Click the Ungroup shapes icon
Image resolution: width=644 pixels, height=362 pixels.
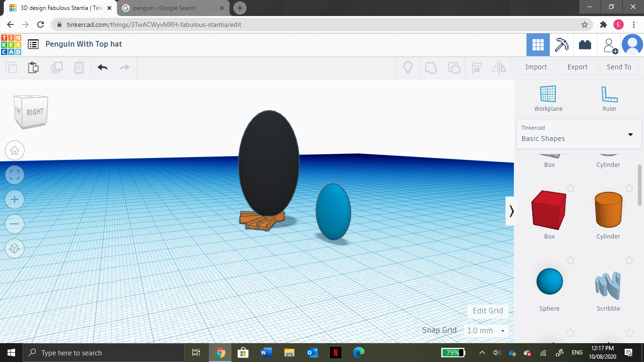click(454, 67)
